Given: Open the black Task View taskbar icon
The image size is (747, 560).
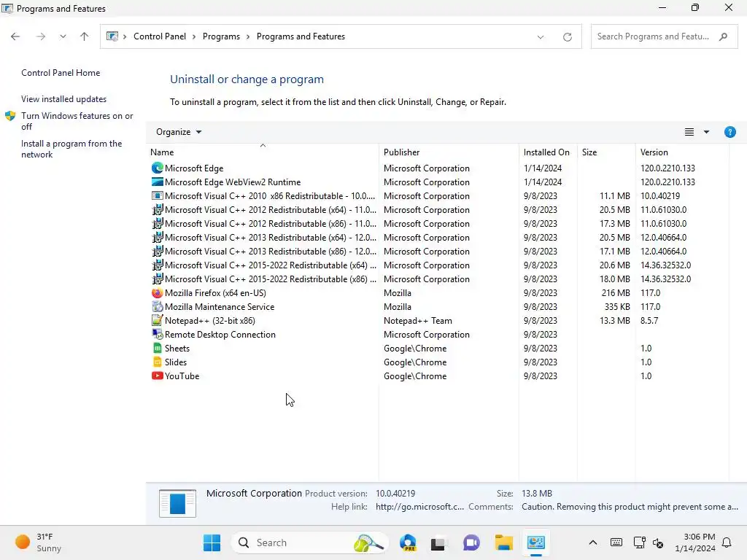Looking at the screenshot, I should (x=438, y=542).
